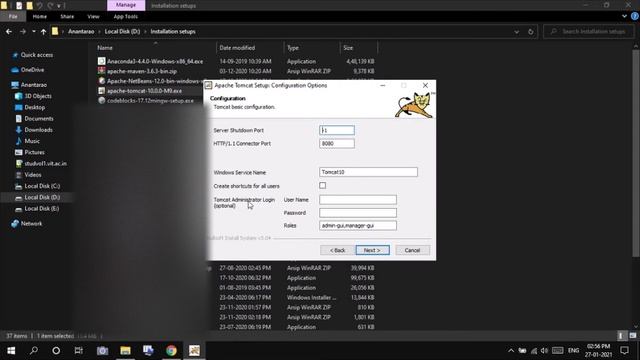Open Music in navigation pane
Screen dimensions: 640x360
coord(32,141)
